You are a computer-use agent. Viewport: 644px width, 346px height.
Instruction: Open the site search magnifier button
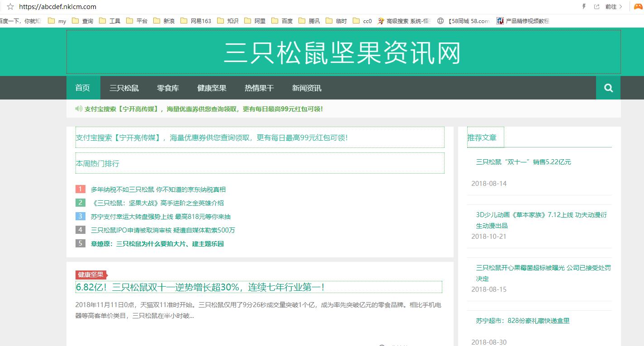(x=608, y=88)
